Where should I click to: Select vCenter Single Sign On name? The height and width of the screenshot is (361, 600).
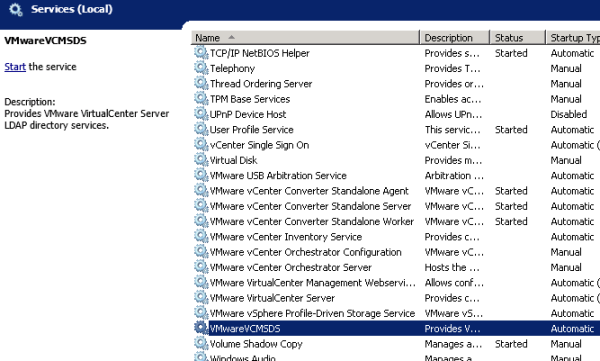pyautogui.click(x=259, y=145)
